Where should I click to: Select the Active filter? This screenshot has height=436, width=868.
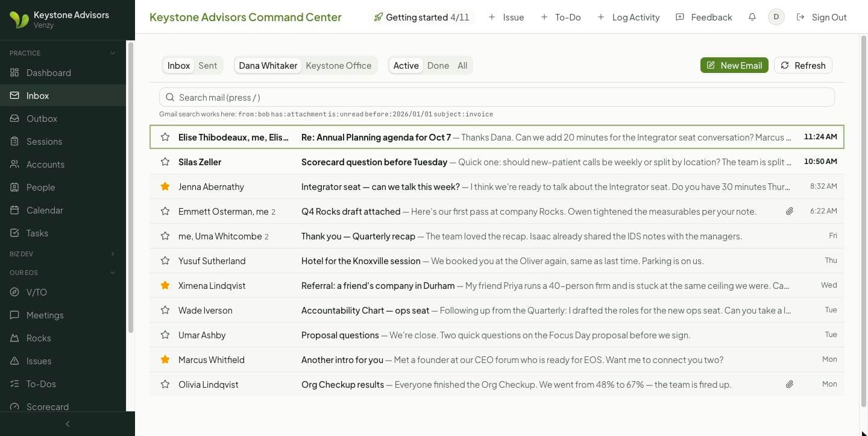pyautogui.click(x=406, y=65)
